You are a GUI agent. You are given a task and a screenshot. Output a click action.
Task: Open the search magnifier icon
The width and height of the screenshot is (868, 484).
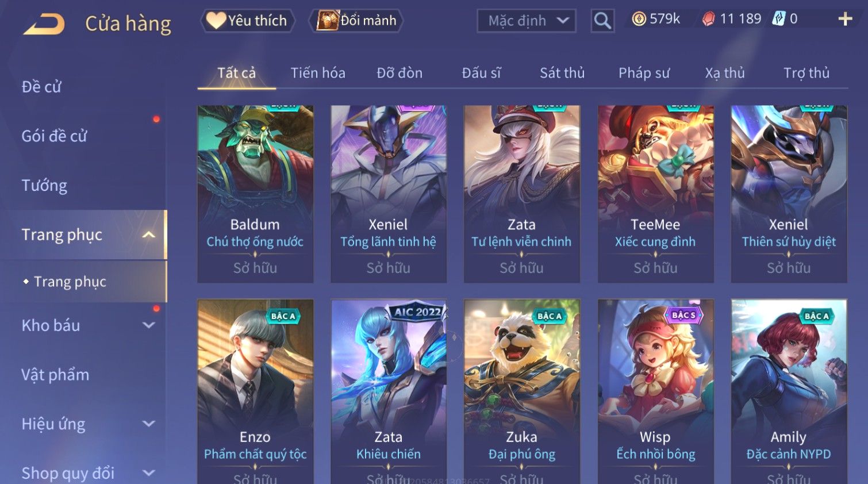coord(602,21)
